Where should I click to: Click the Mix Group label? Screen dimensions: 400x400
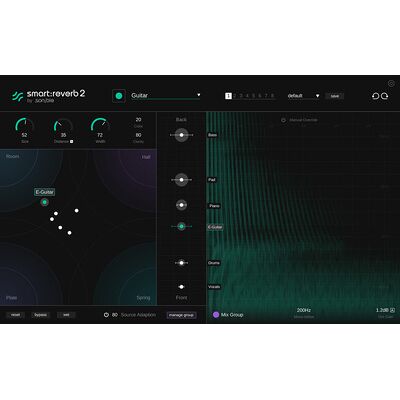232,315
